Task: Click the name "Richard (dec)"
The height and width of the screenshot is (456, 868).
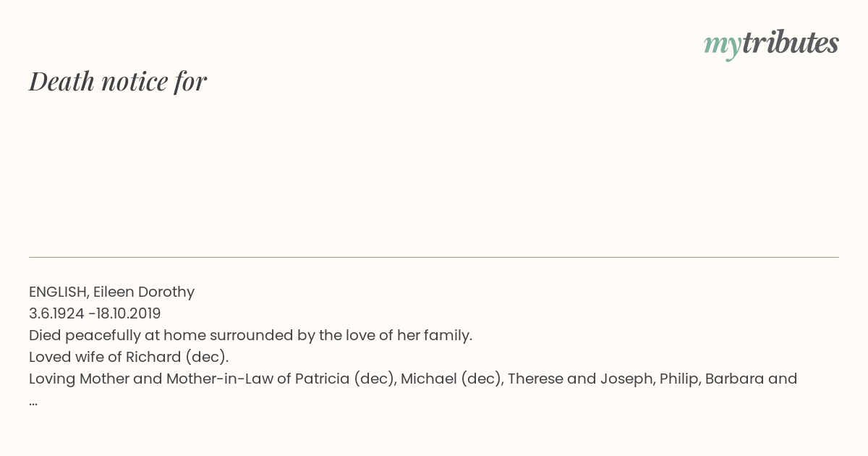Action: tap(177, 357)
